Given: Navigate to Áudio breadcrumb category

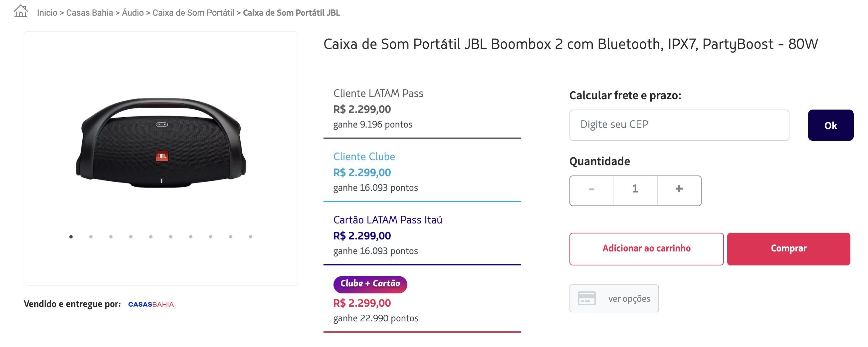Looking at the screenshot, I should point(133,13).
